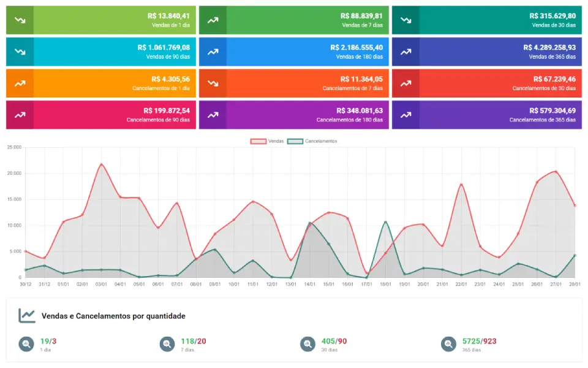The height and width of the screenshot is (368, 588).
Task: Click the R$ 13.840,41 sales value
Action: point(169,16)
